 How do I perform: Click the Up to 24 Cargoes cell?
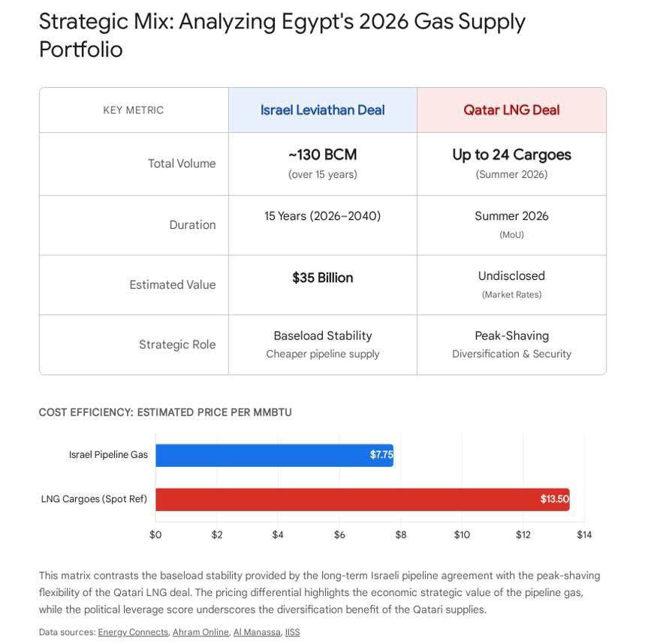[511, 155]
